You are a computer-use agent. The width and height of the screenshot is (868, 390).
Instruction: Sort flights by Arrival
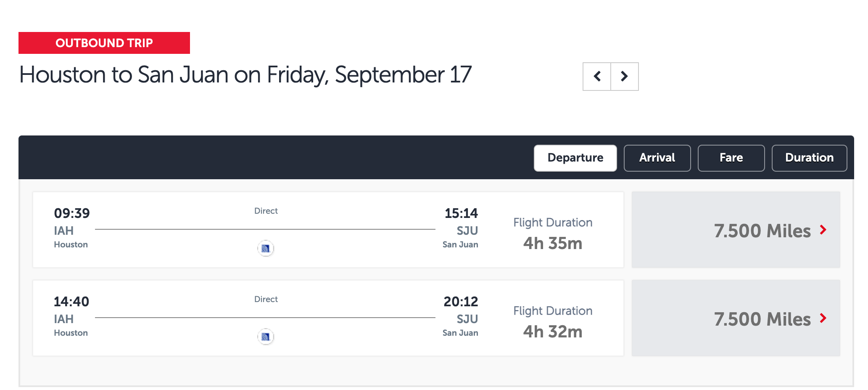point(657,158)
